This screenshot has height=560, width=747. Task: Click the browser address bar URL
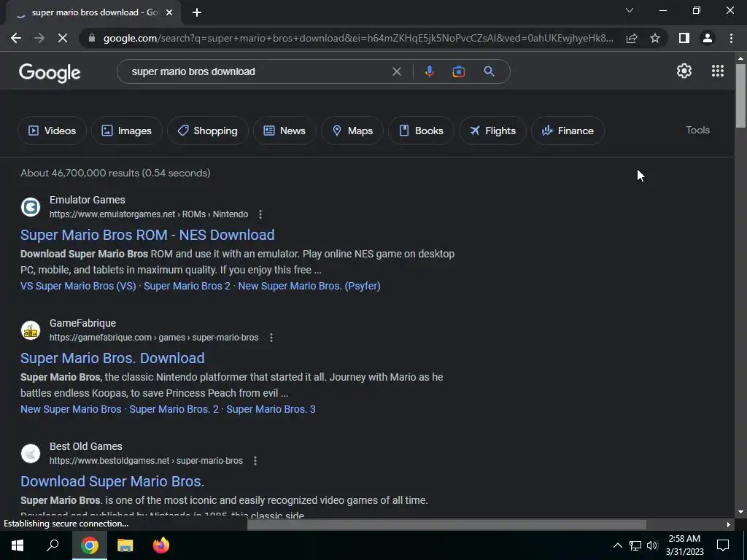(358, 38)
